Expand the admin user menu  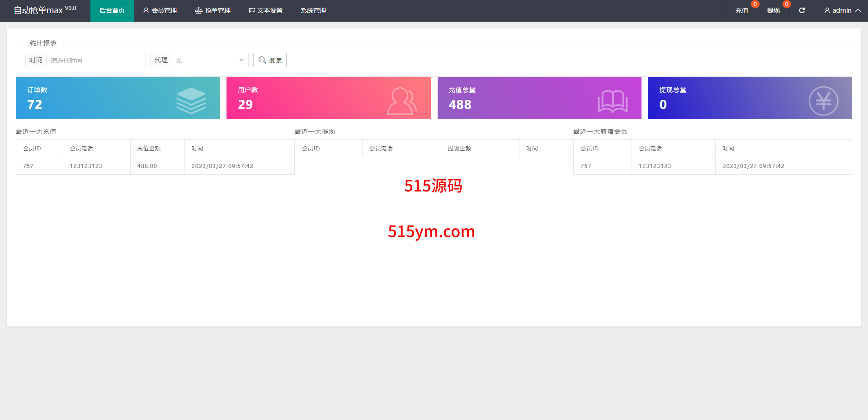coord(842,10)
